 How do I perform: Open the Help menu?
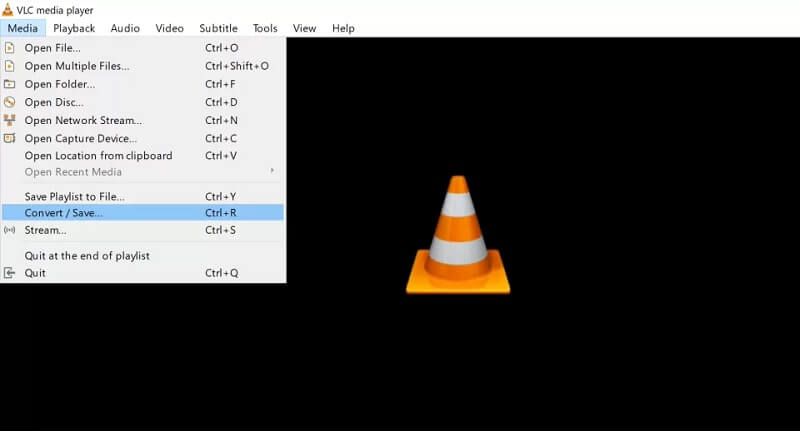tap(343, 28)
